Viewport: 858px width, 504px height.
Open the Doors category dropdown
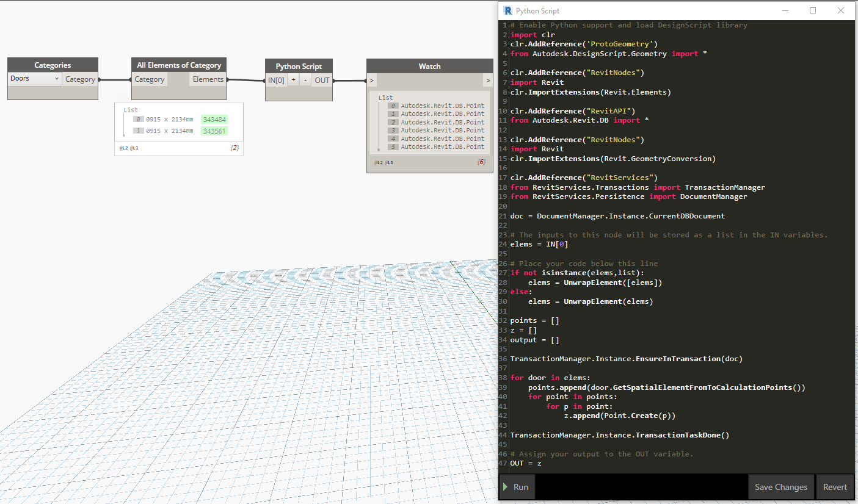35,79
